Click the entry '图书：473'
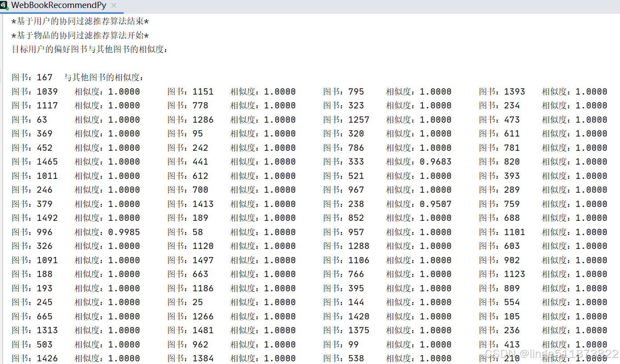Image resolution: width=620 pixels, height=364 pixels. pos(499,120)
